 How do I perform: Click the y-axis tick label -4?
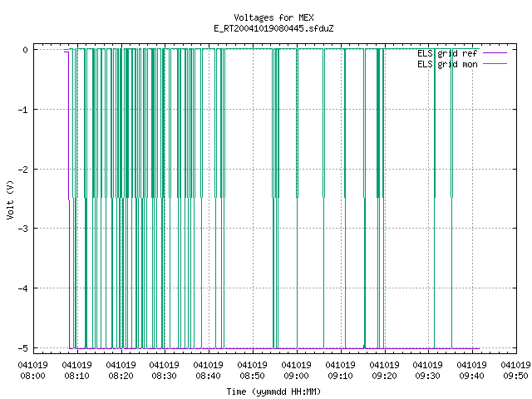[x=23, y=288]
